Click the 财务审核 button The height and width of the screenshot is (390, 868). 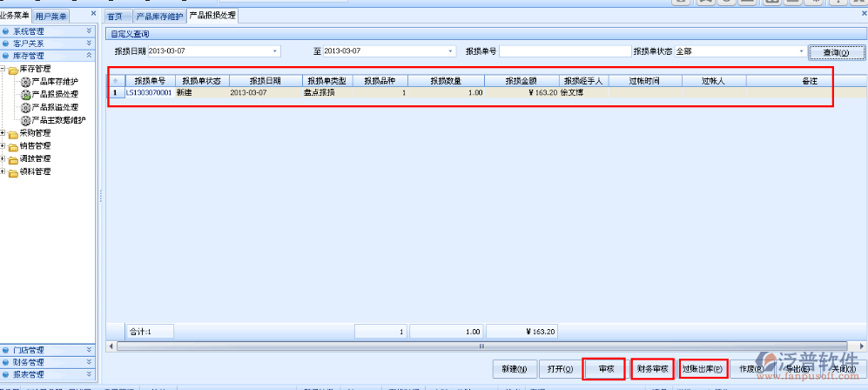[652, 368]
